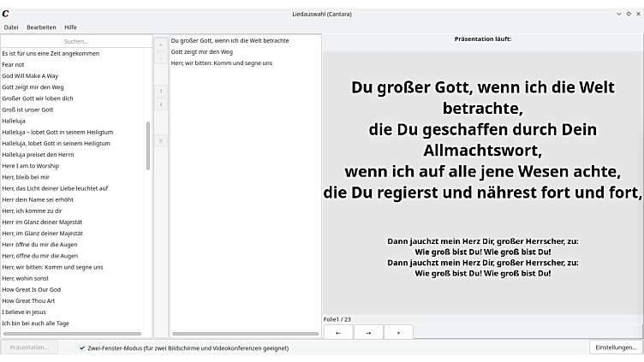
Task: Open Einstellungen dialog
Action: [x=616, y=347]
